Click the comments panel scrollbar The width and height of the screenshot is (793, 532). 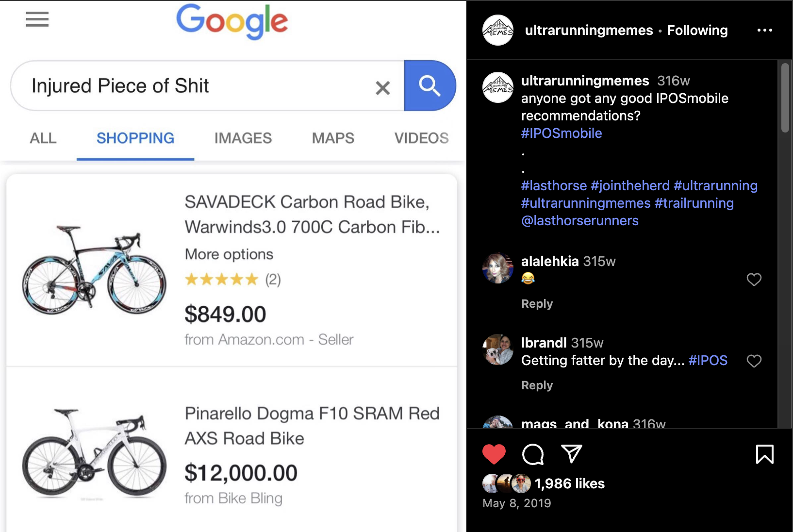click(785, 97)
